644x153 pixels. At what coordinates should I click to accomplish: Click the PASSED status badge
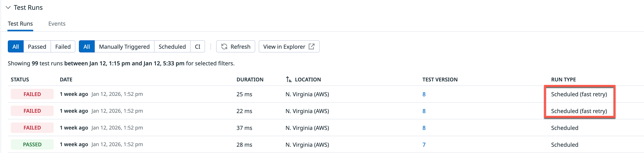coord(32,144)
